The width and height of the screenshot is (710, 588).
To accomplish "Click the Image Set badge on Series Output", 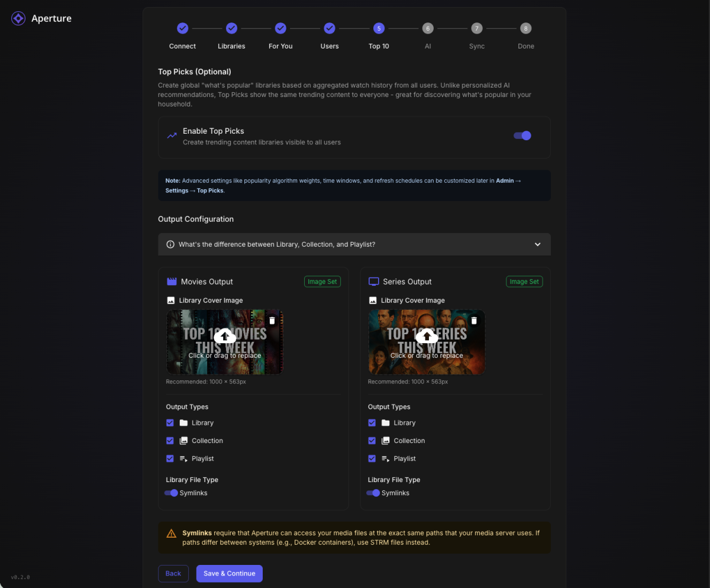I will coord(524,281).
